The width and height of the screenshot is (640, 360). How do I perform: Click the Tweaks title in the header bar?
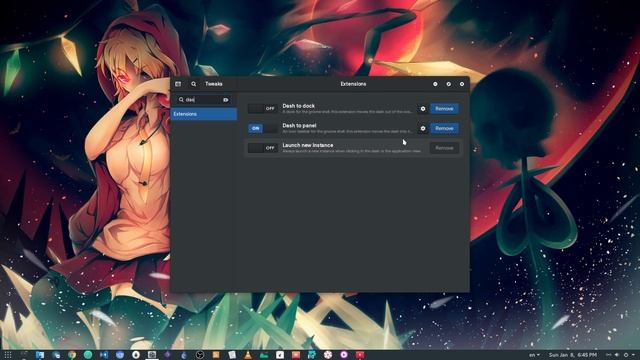pos(213,84)
